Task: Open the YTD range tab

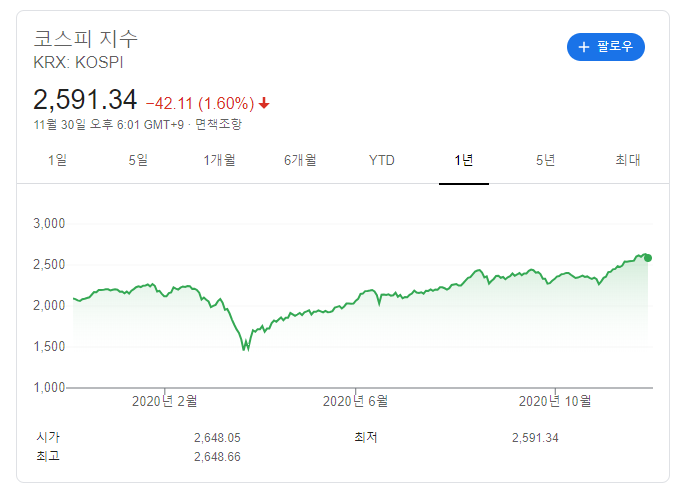Action: point(381,160)
